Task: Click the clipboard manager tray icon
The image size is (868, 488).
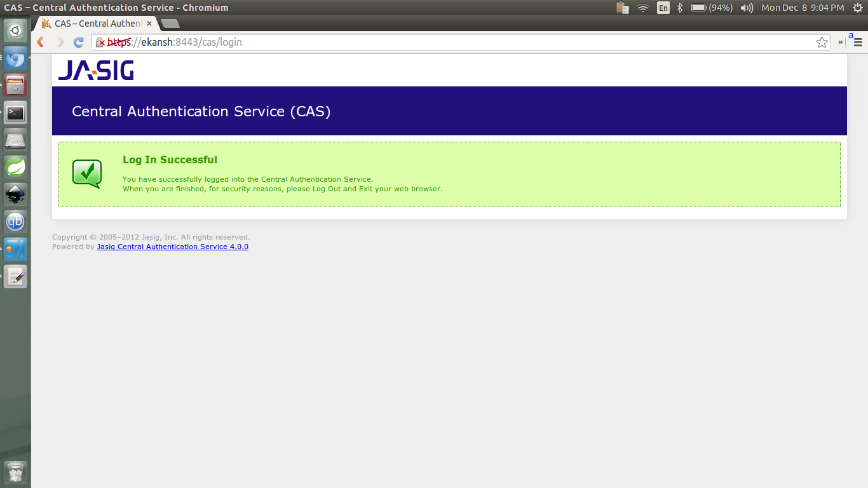Action: [x=621, y=8]
